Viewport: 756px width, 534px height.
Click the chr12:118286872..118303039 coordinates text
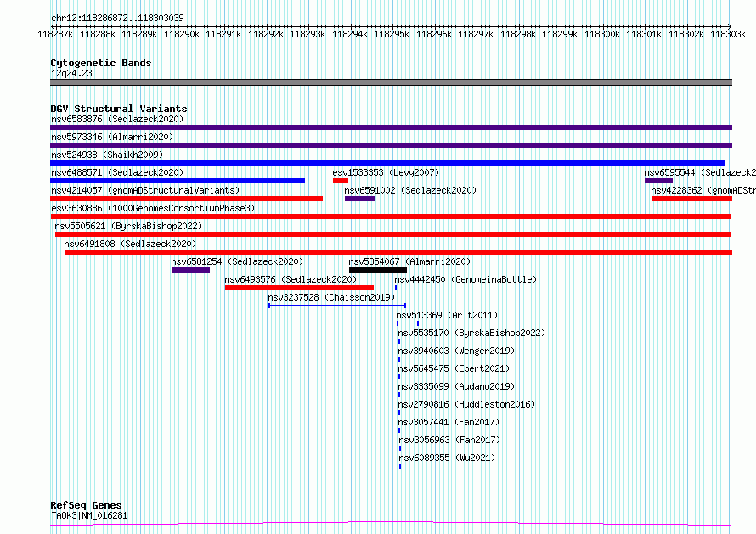(117, 18)
